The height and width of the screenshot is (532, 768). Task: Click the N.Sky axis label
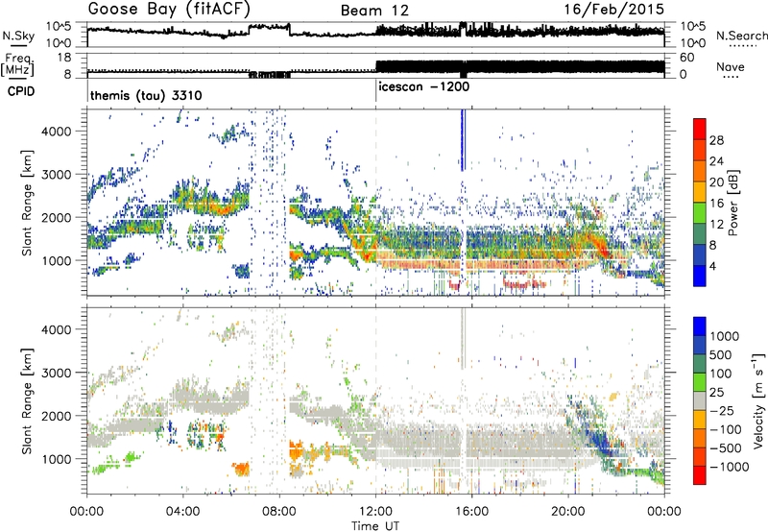18,36
